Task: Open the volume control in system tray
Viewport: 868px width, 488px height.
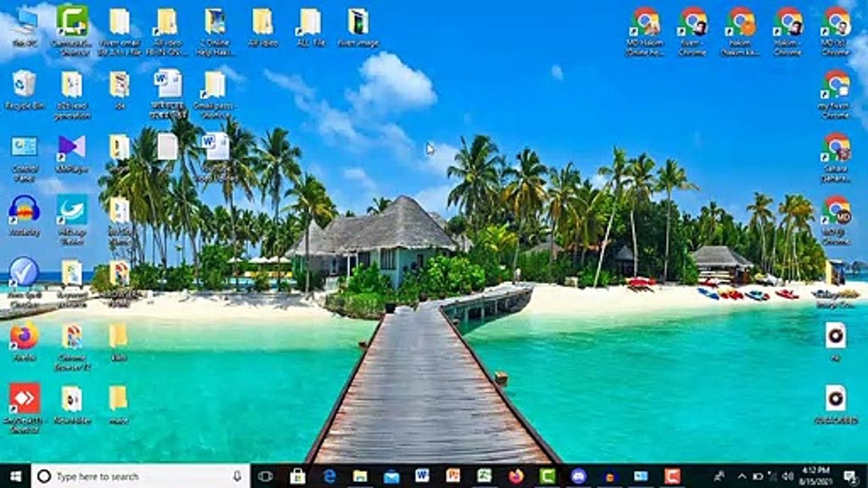Action: click(x=787, y=476)
